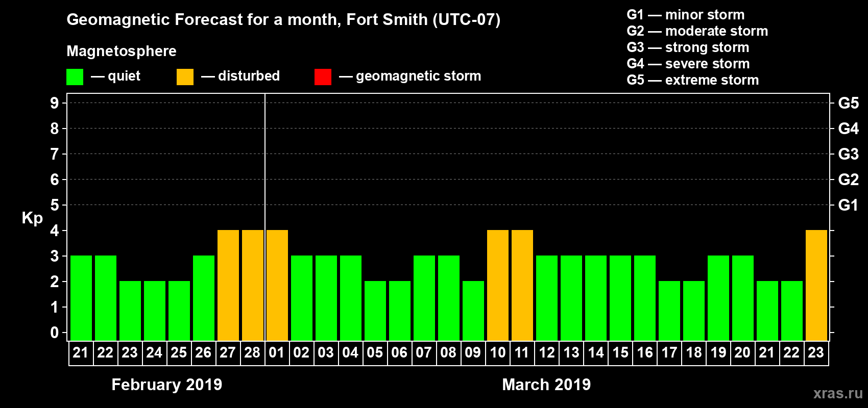The width and height of the screenshot is (868, 408).
Task: Select the green bar for February 21
Action: (81, 298)
